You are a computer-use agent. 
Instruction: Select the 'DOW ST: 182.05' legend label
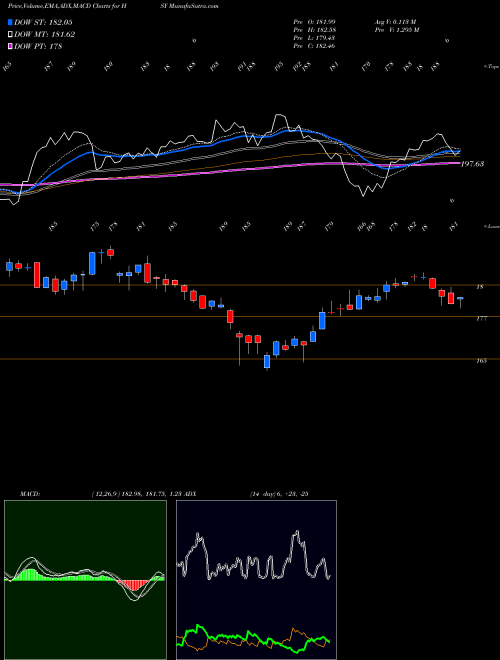coord(43,22)
